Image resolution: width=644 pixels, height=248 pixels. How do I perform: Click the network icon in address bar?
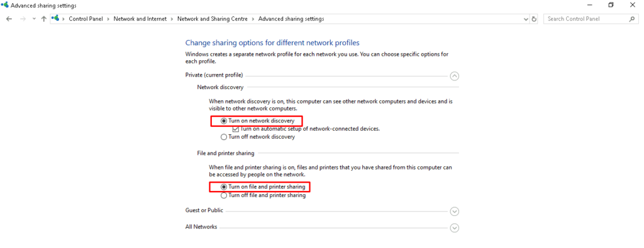click(x=55, y=18)
